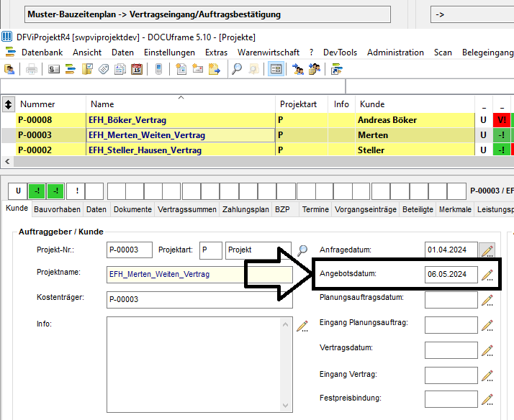
Task: Click the magnifier next to Projektart field
Action: click(x=302, y=250)
